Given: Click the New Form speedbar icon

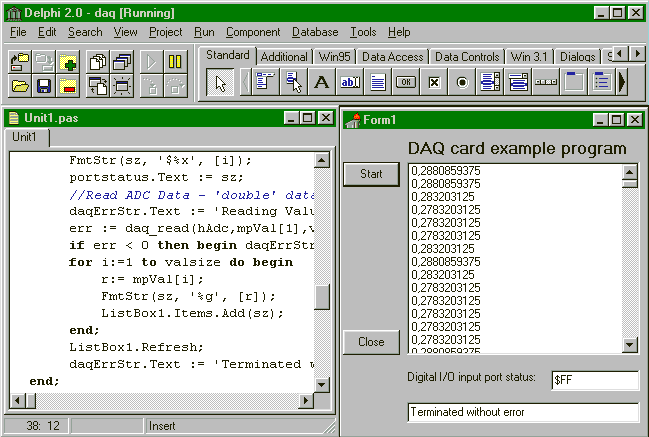Looking at the screenshot, I should pos(122,86).
